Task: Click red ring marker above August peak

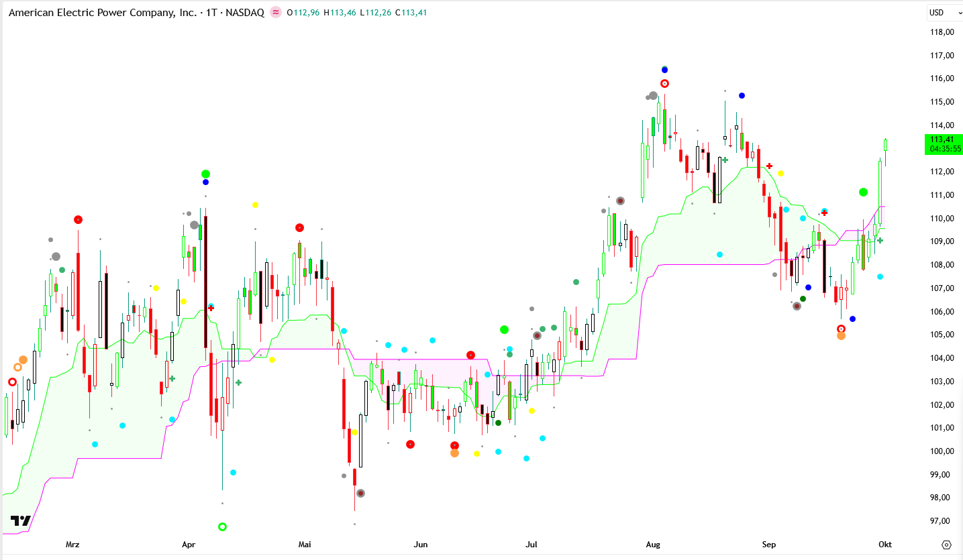Action: click(x=664, y=84)
